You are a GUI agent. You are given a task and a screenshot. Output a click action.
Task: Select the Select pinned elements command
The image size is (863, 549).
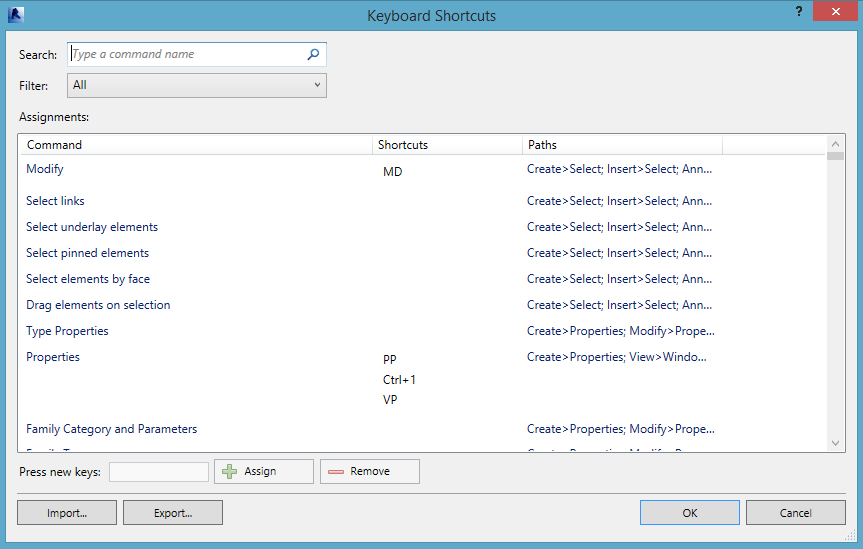pos(88,253)
